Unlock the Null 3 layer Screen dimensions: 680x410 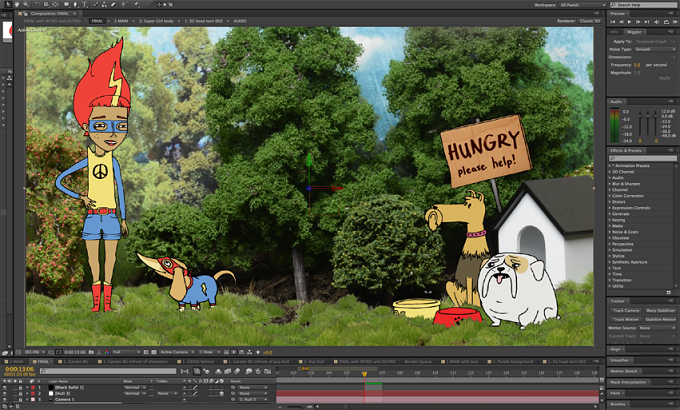click(x=20, y=394)
